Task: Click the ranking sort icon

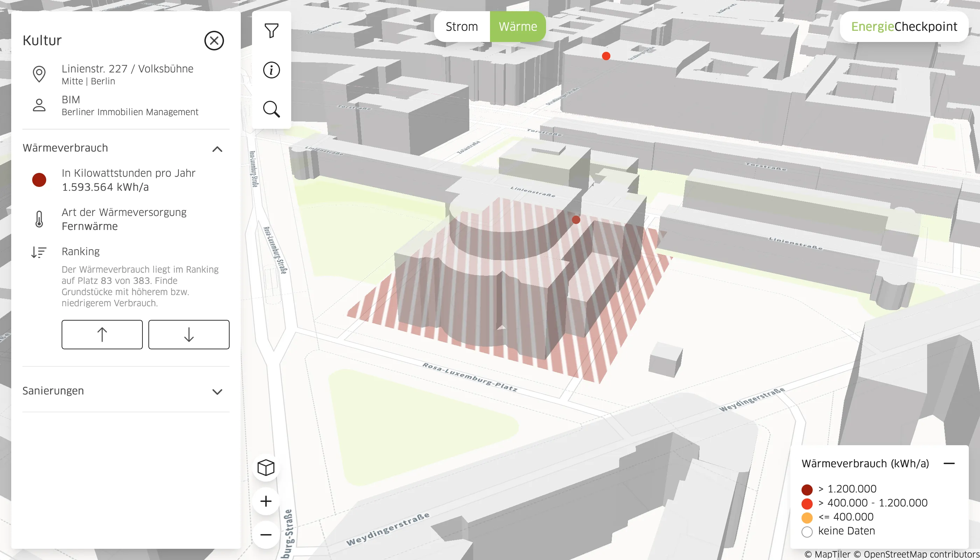Action: (x=38, y=252)
